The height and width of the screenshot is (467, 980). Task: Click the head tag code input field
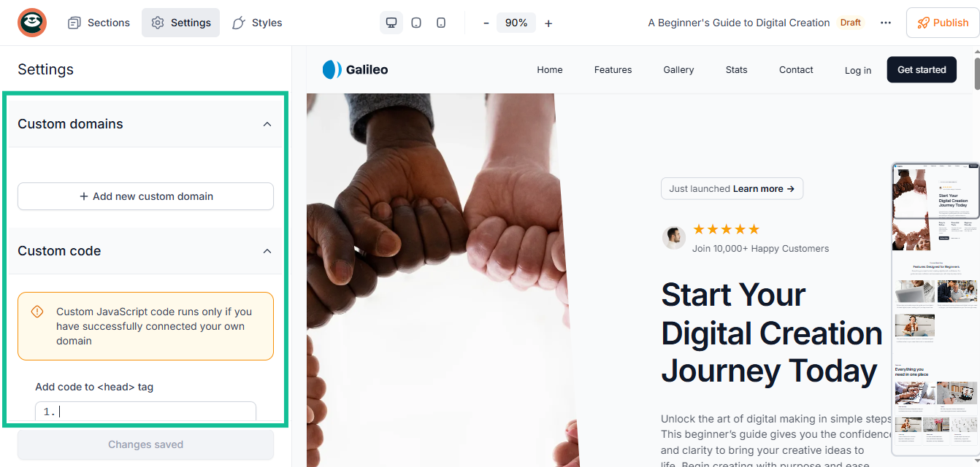pos(145,411)
